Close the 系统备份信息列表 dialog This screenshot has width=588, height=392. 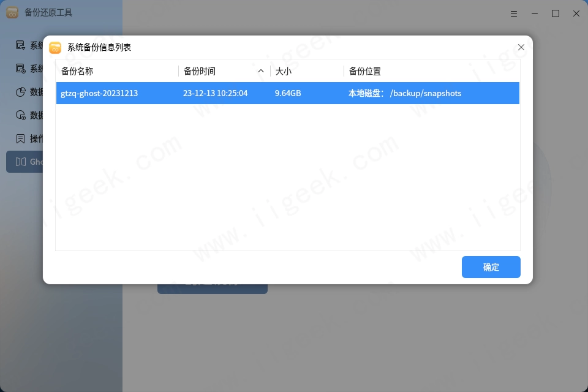pos(521,47)
